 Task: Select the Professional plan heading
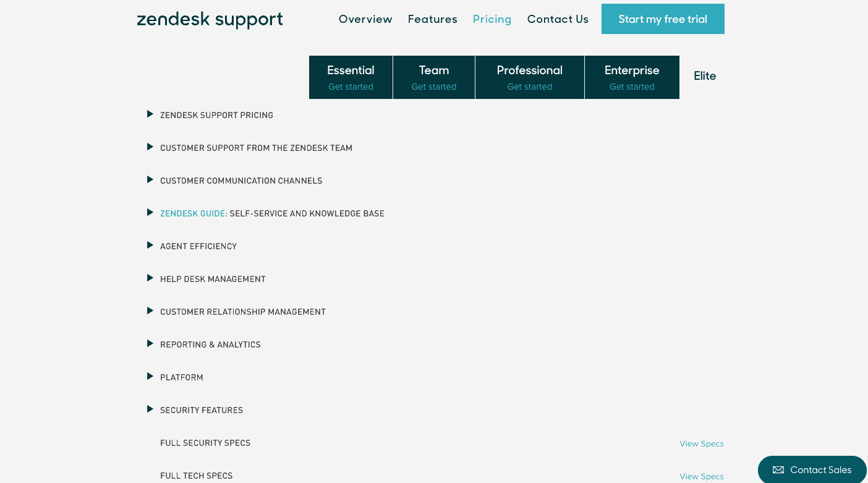point(530,71)
